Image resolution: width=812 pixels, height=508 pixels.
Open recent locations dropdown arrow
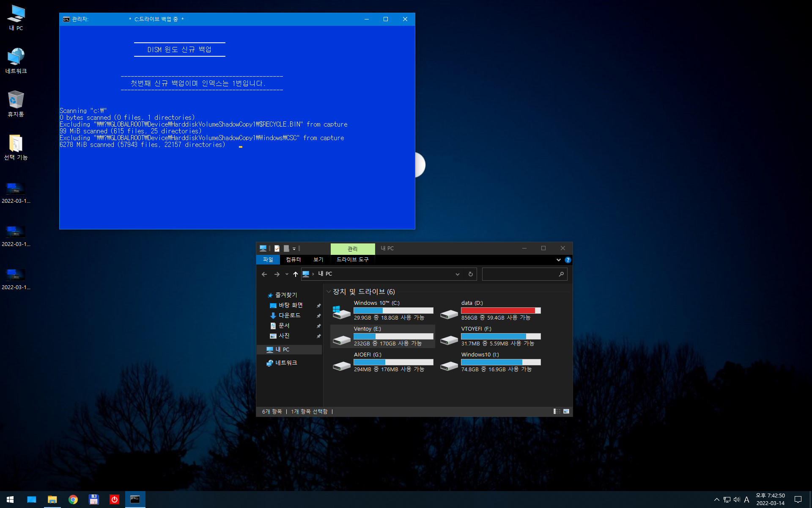point(287,274)
